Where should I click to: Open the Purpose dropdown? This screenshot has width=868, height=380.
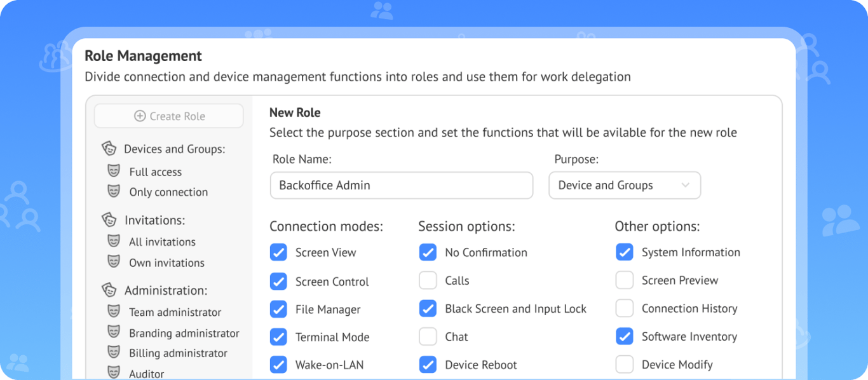click(624, 186)
